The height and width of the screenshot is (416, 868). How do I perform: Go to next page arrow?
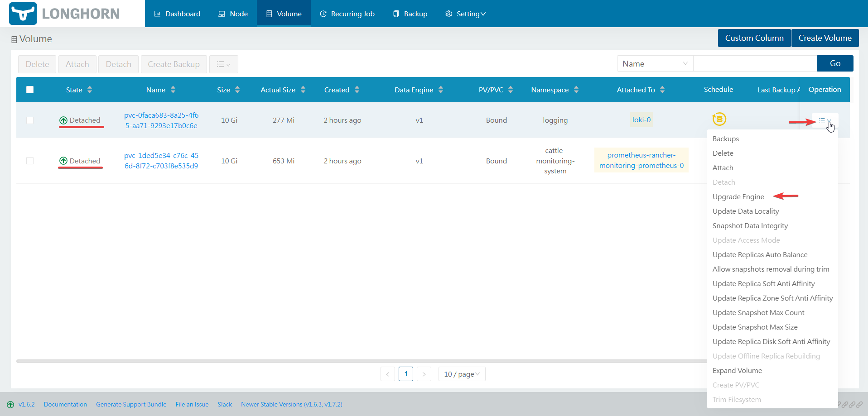click(424, 374)
